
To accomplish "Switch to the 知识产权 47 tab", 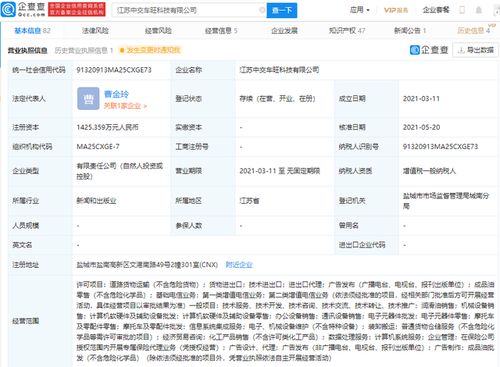I will [347, 31].
